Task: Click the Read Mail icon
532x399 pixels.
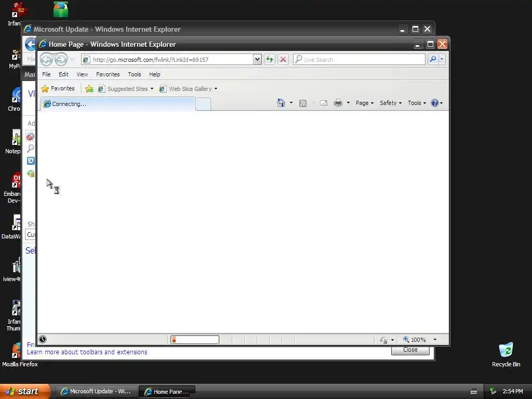Action: click(324, 103)
